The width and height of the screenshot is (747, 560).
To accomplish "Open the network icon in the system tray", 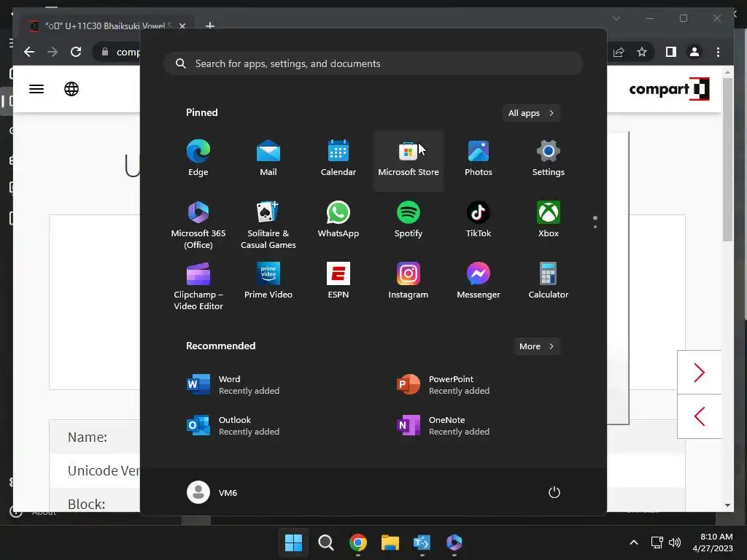I will (657, 542).
